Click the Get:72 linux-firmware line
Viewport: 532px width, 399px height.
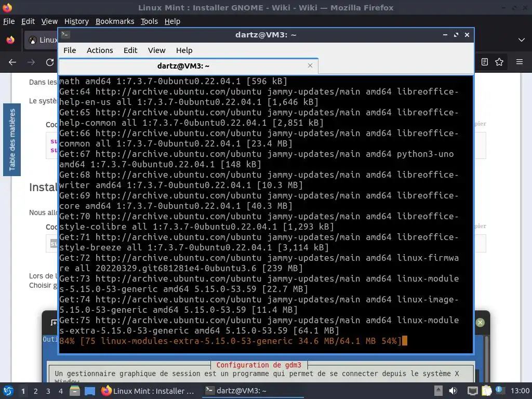click(259, 263)
